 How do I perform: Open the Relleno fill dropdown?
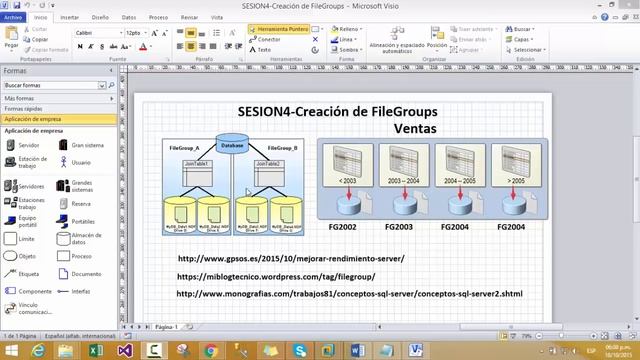click(x=347, y=29)
